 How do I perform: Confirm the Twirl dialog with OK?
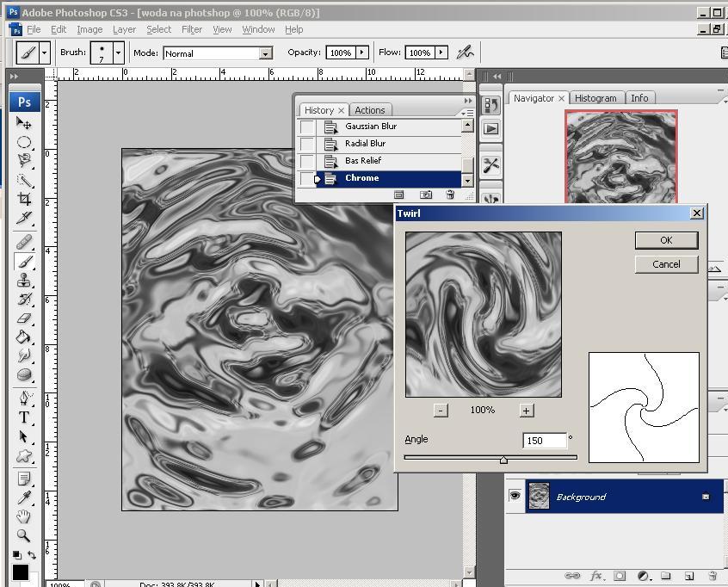point(666,240)
